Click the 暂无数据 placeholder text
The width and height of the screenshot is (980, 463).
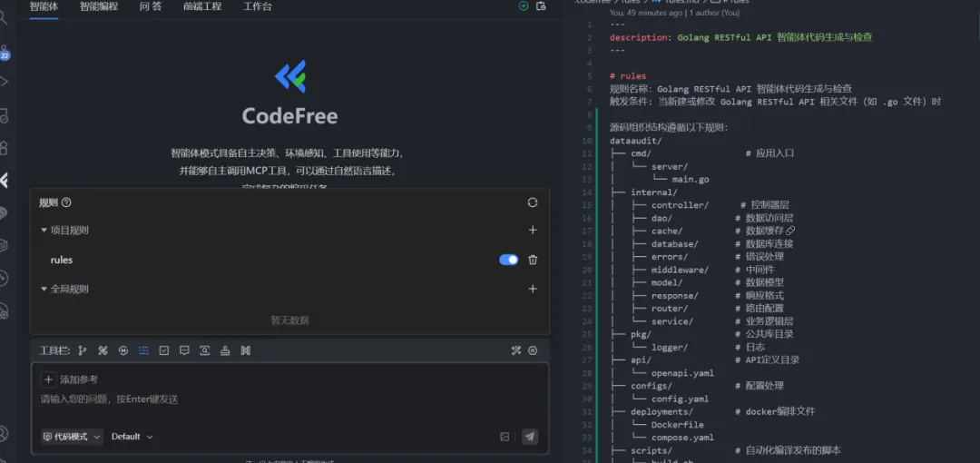click(289, 320)
